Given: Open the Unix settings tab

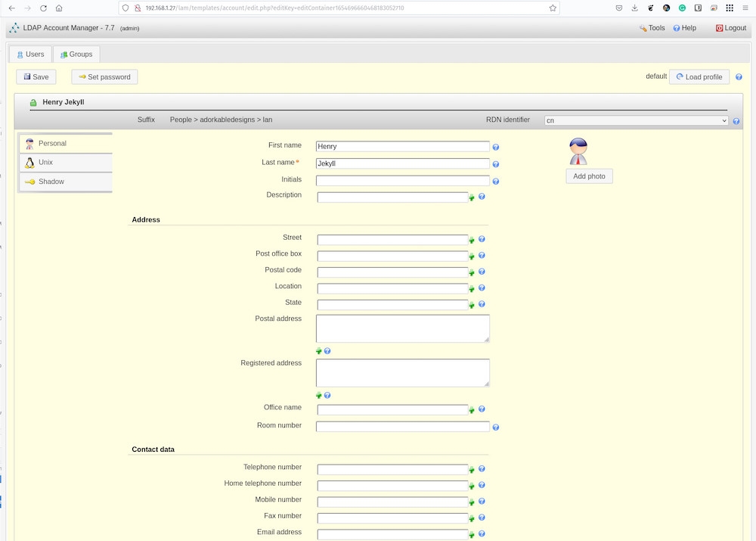Looking at the screenshot, I should pyautogui.click(x=45, y=162).
